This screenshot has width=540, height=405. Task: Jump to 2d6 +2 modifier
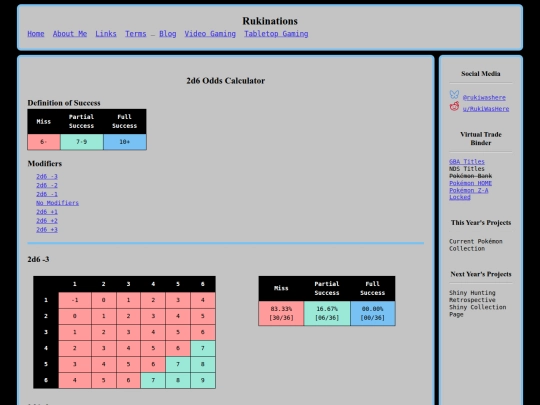[47, 221]
